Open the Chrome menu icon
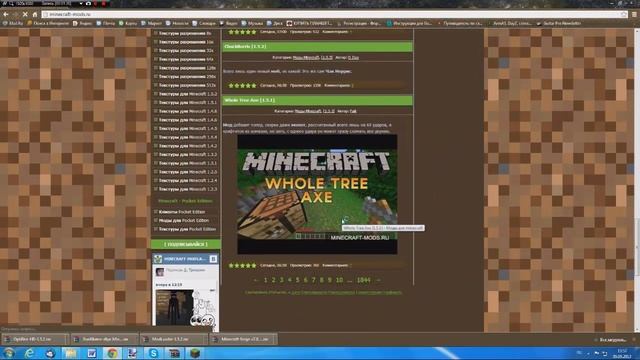The width and height of the screenshot is (640, 360). pyautogui.click(x=635, y=14)
